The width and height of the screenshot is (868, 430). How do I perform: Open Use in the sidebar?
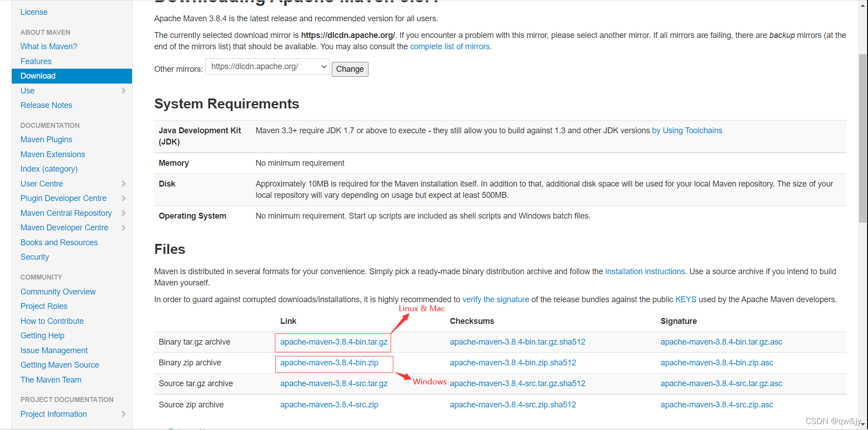[28, 91]
